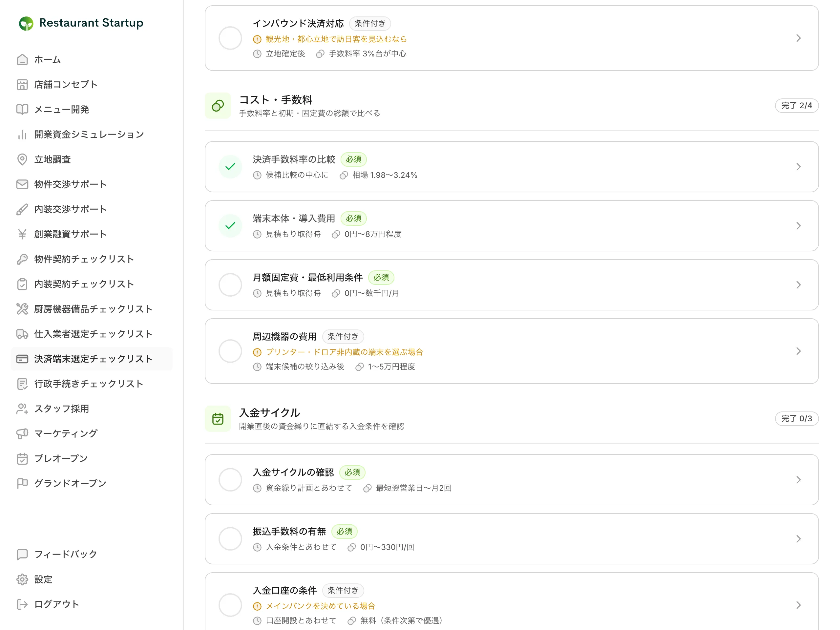Open マーケティング megaphone icon
This screenshot has height=630, width=840.
click(22, 433)
